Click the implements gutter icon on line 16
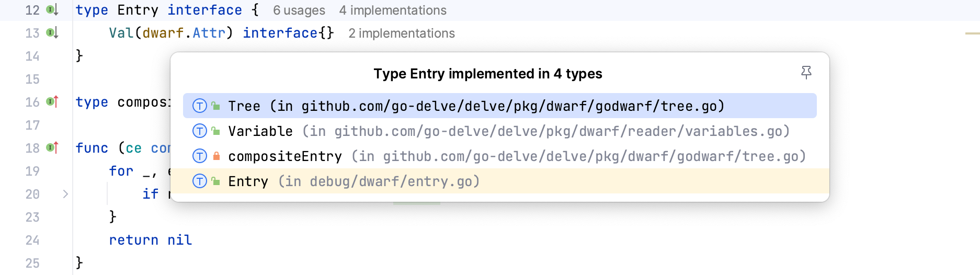Screen dimensions: 980x275 click(52, 102)
